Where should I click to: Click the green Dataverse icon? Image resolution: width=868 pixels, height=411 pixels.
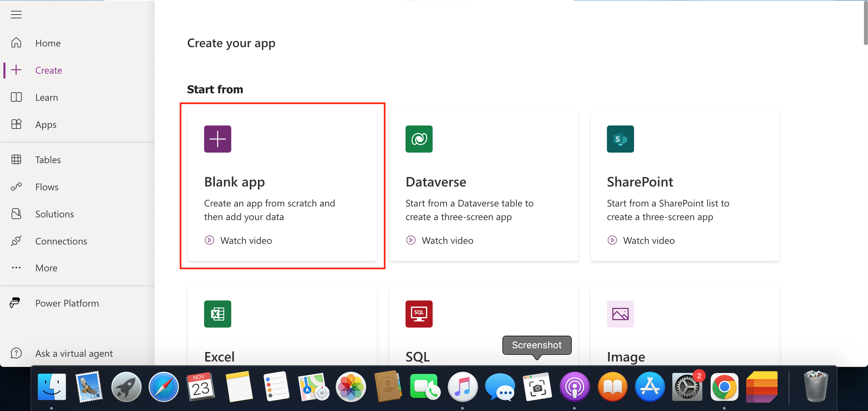[419, 139]
